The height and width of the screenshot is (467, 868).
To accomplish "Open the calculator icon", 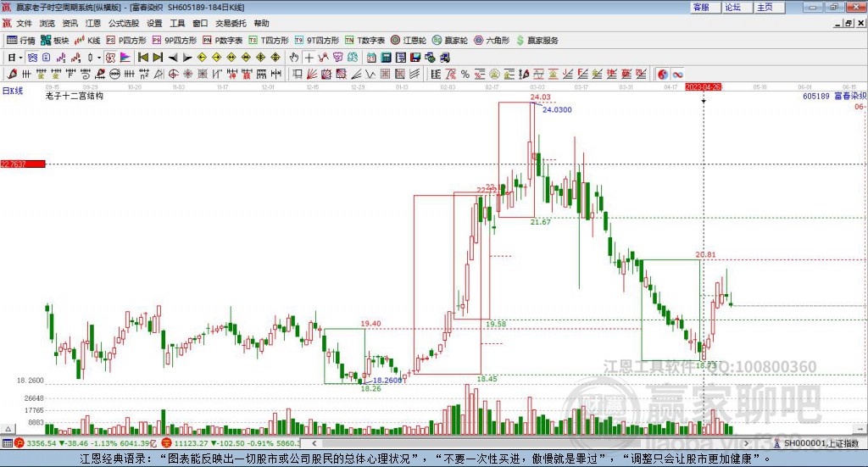I will (x=386, y=58).
